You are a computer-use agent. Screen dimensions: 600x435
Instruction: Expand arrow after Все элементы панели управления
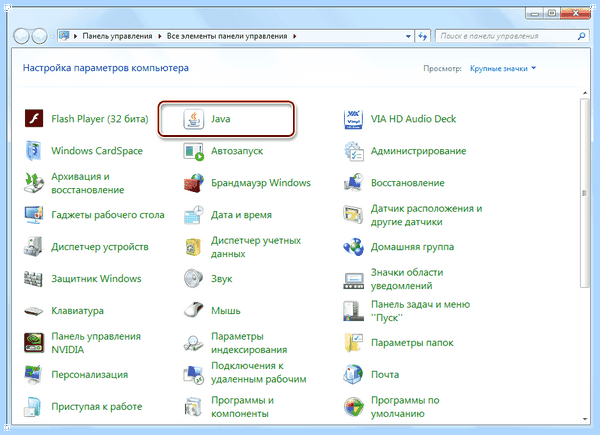pyautogui.click(x=294, y=36)
